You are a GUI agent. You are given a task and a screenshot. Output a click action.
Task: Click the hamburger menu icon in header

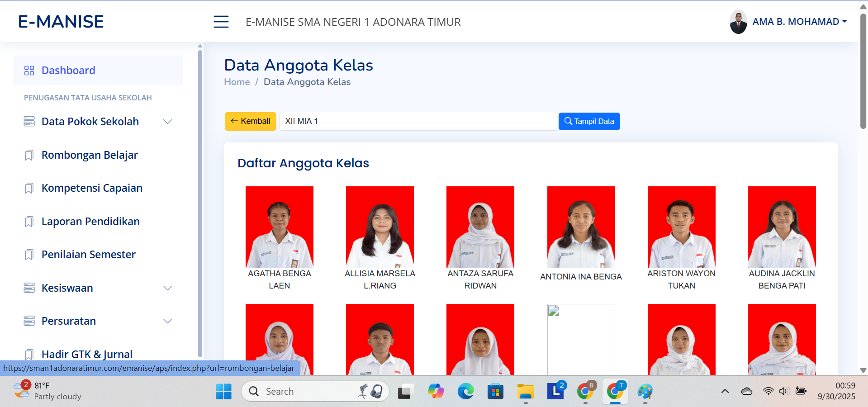(x=221, y=22)
